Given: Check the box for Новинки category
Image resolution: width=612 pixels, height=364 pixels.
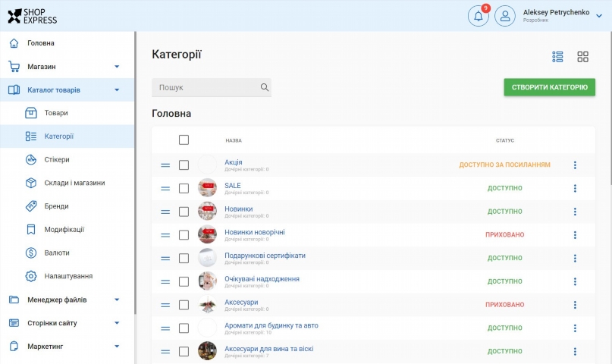Looking at the screenshot, I should pyautogui.click(x=184, y=212).
